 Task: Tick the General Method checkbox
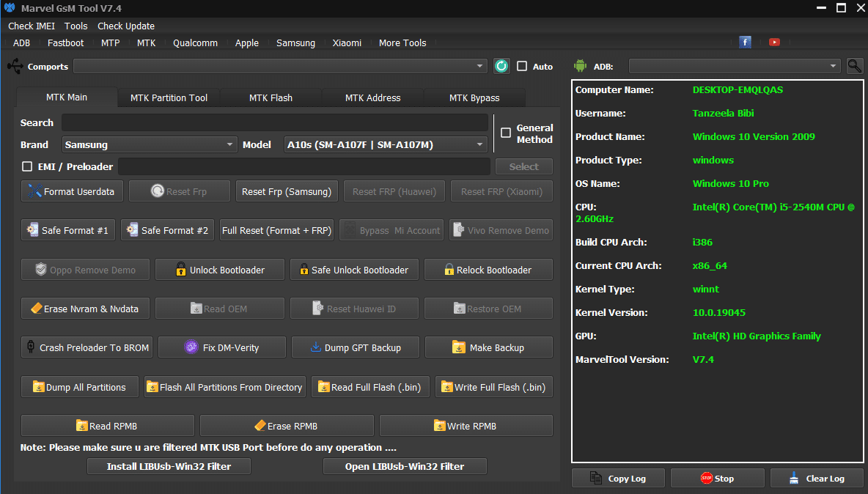pos(506,133)
